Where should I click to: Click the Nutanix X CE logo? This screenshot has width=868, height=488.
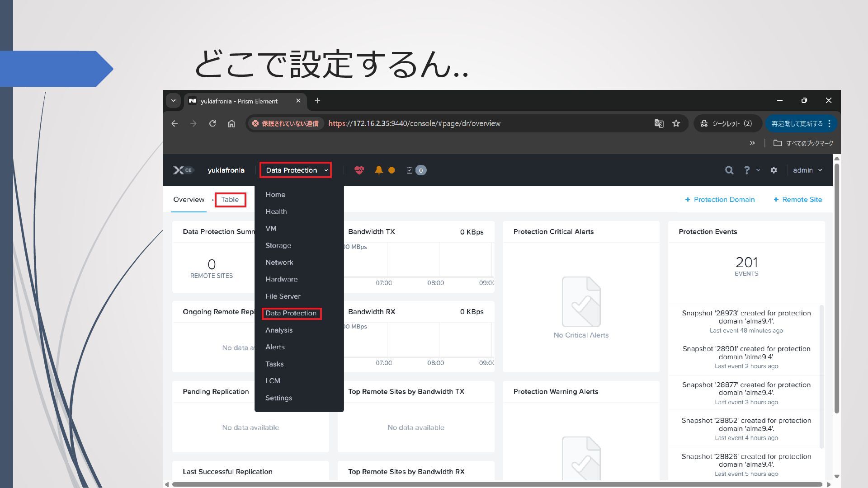coord(183,170)
